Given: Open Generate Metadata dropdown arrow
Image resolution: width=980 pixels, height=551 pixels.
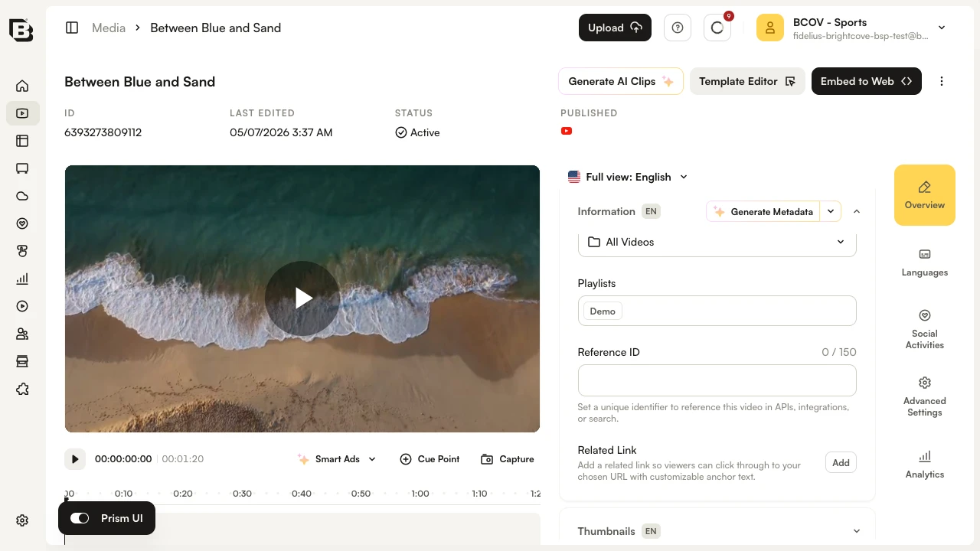Looking at the screenshot, I should pos(831,211).
